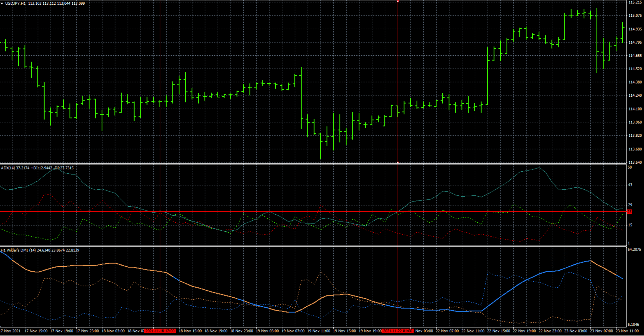
Task: Click the 58 level on ADX scale
Action: (x=630, y=167)
